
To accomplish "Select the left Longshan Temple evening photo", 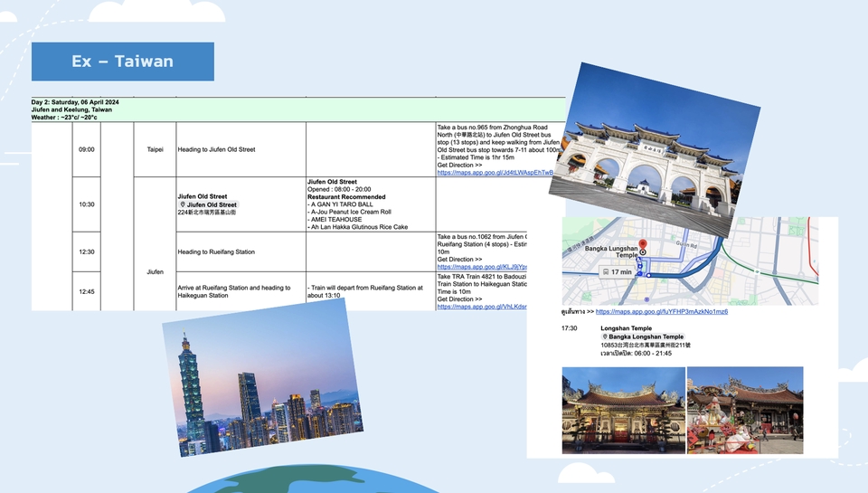I will tap(623, 410).
